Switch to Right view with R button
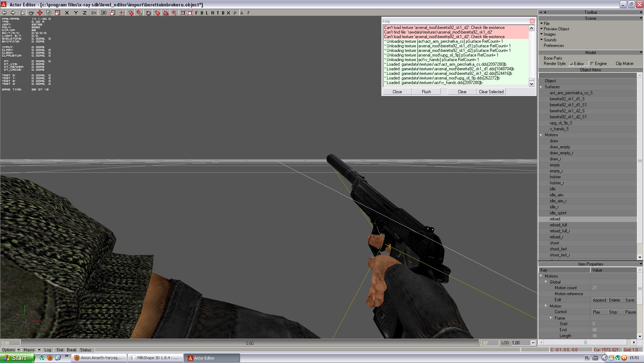This screenshot has height=363, width=644. pyautogui.click(x=213, y=13)
